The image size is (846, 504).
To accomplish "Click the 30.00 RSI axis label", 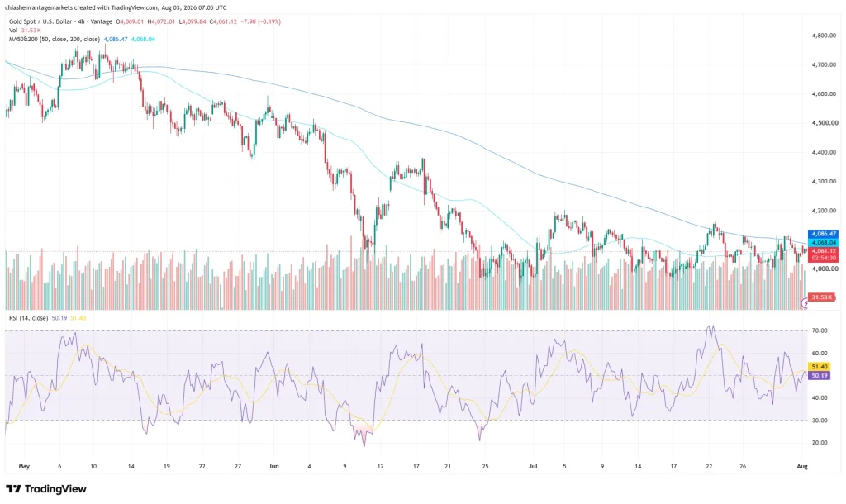I will point(820,421).
